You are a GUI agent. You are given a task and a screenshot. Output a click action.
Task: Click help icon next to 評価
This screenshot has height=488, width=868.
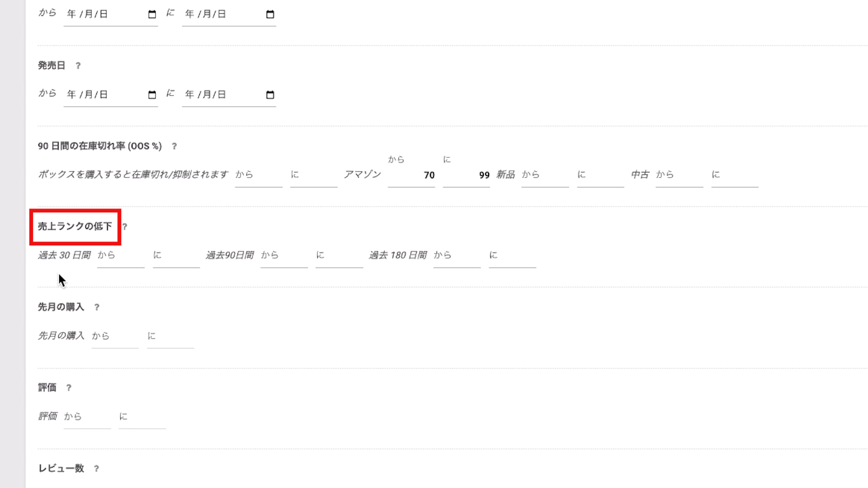(69, 388)
